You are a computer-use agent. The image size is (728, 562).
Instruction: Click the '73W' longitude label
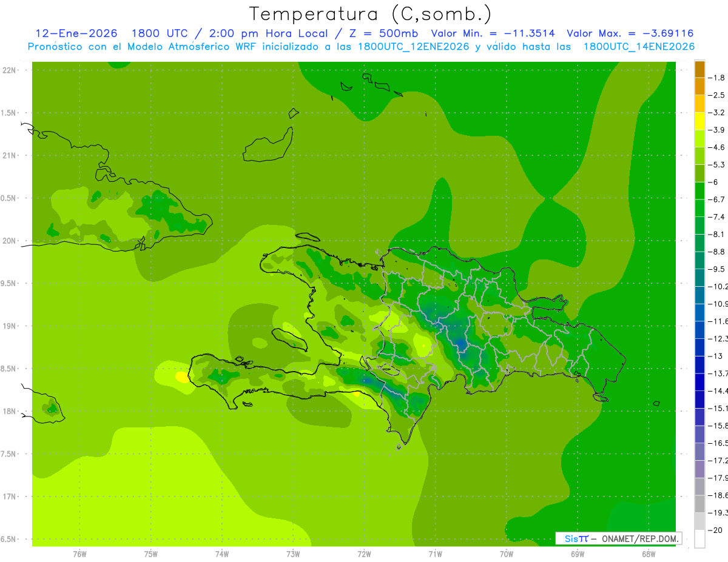pyautogui.click(x=293, y=554)
